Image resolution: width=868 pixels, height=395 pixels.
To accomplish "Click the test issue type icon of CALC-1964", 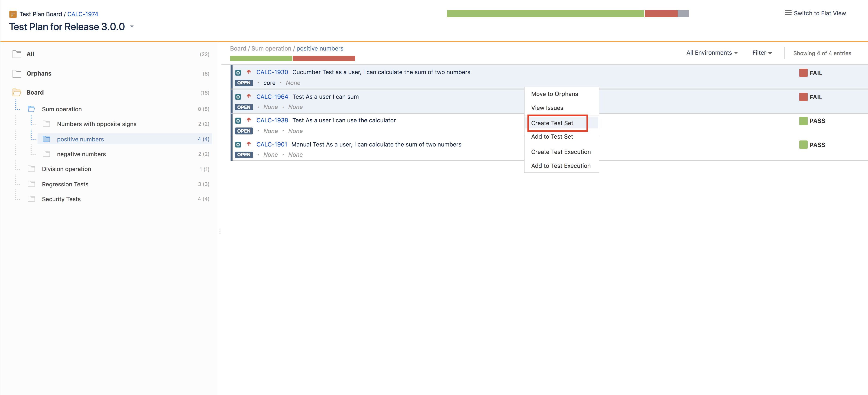I will (238, 97).
